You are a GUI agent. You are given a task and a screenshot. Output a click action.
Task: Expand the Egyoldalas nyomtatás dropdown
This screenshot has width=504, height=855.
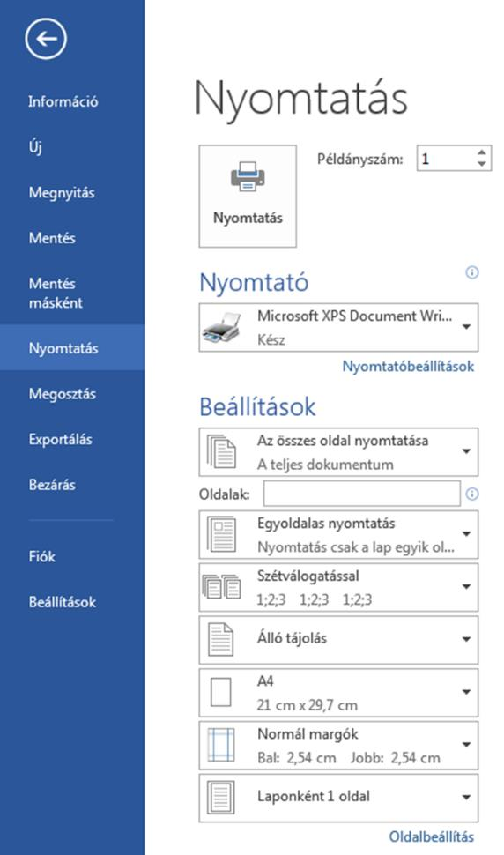pos(339,534)
